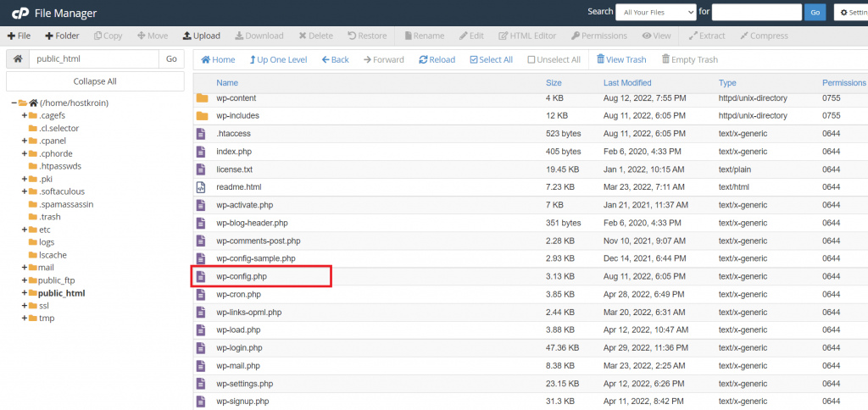Create a new file with +File
Screen dimensions: 868x410
pos(19,36)
